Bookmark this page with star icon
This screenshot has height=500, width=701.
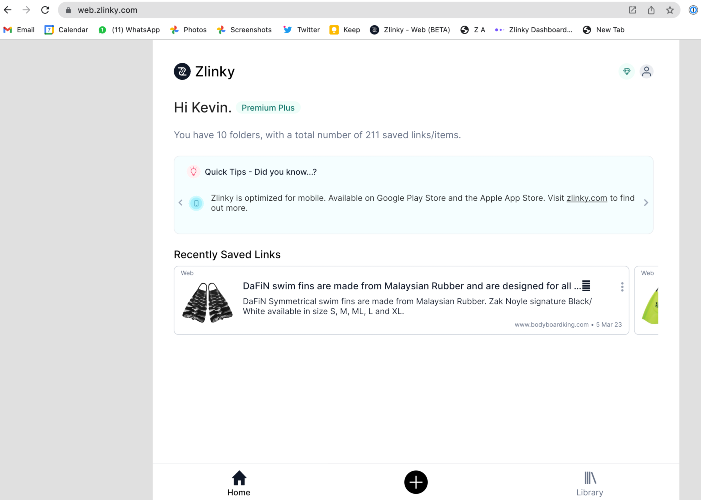coord(670,10)
